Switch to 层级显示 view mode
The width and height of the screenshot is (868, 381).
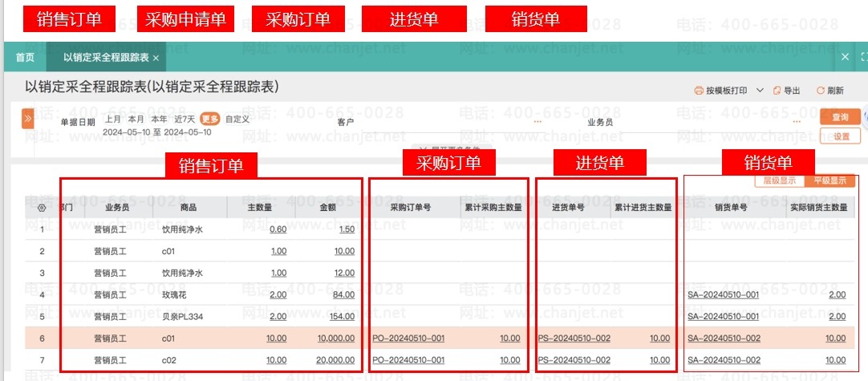pyautogui.click(x=779, y=180)
